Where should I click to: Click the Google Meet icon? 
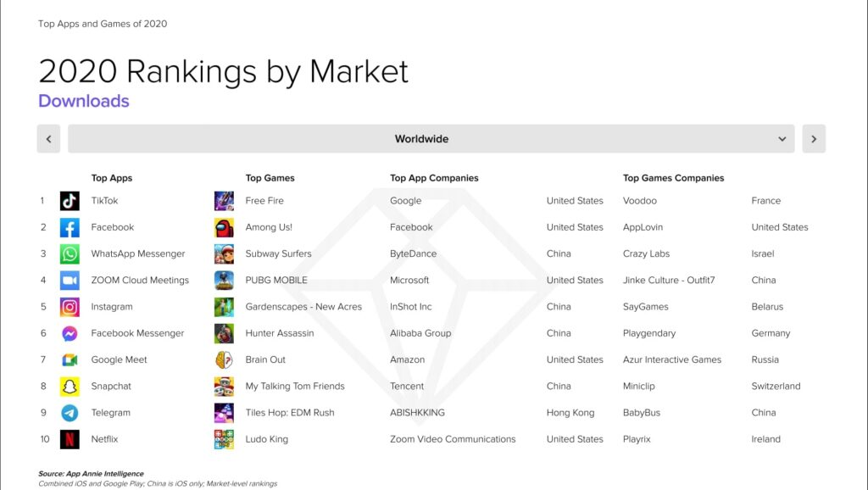(70, 359)
